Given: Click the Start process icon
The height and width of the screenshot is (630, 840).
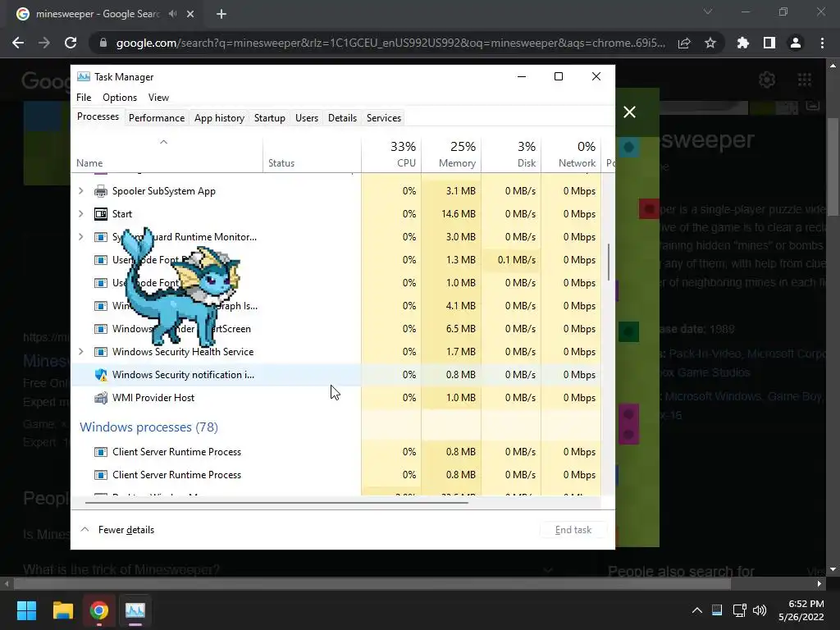Looking at the screenshot, I should pos(101,214).
